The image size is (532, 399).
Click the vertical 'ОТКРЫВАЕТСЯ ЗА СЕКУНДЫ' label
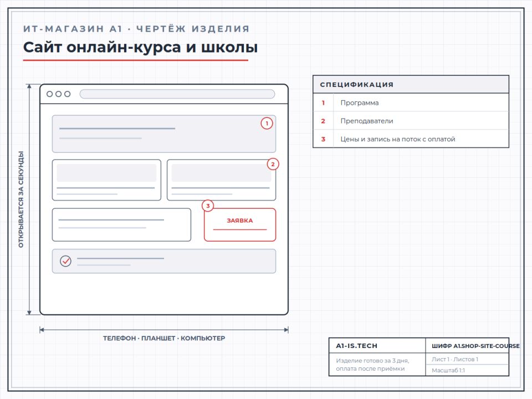coord(21,199)
